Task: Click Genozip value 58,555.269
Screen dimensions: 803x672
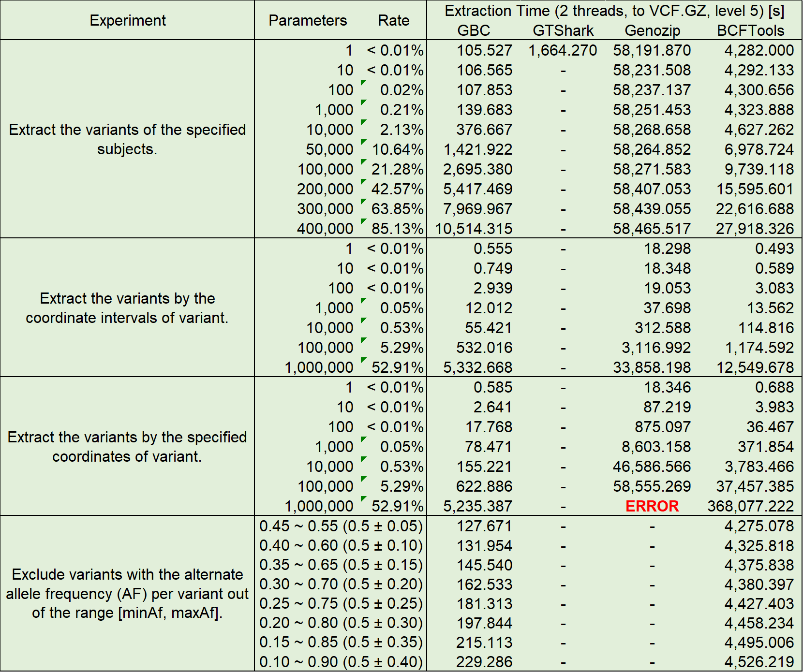Action: coord(652,486)
